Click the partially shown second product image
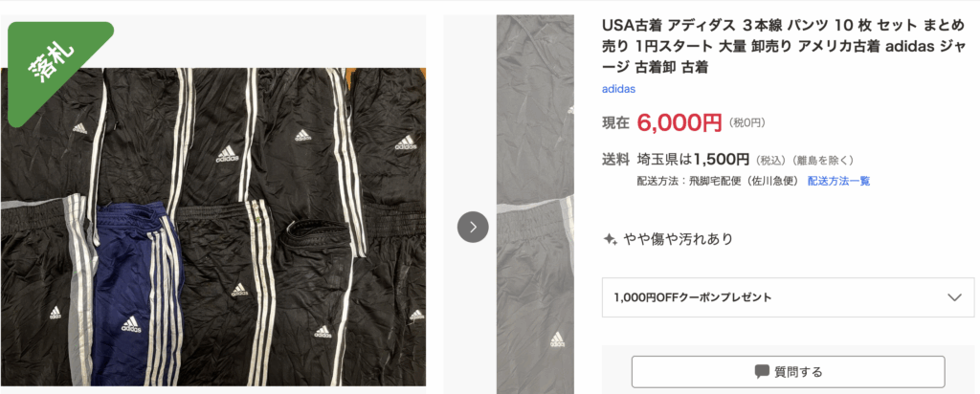 535,205
